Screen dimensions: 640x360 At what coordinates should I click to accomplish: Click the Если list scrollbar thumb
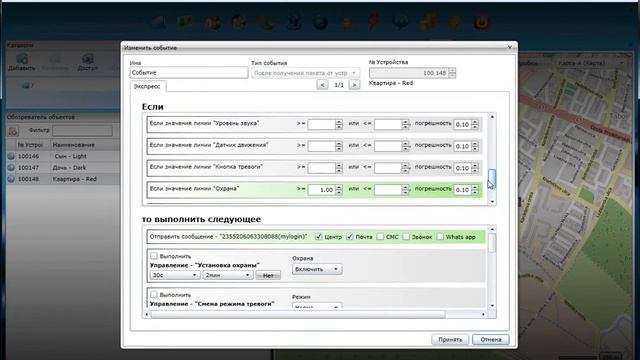[x=492, y=178]
